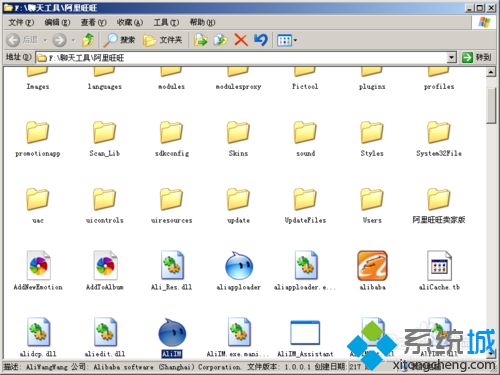This screenshot has width=500, height=375.
Task: Select the uac folder
Action: (x=38, y=206)
